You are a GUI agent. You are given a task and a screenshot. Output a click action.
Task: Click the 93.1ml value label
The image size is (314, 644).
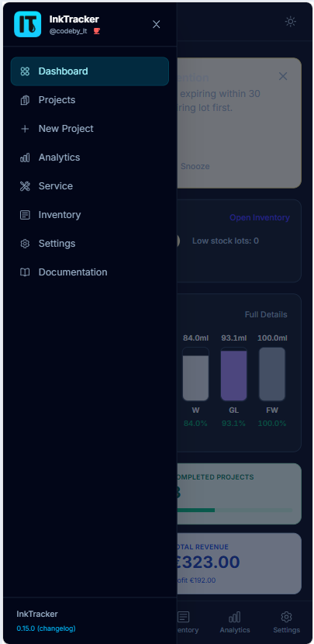234,338
